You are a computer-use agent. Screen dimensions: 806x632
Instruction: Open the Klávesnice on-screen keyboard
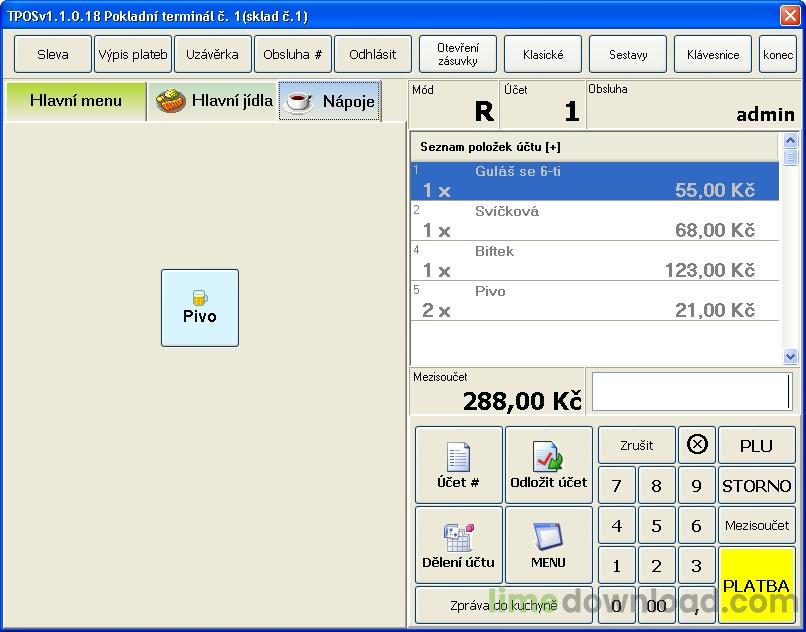point(712,54)
